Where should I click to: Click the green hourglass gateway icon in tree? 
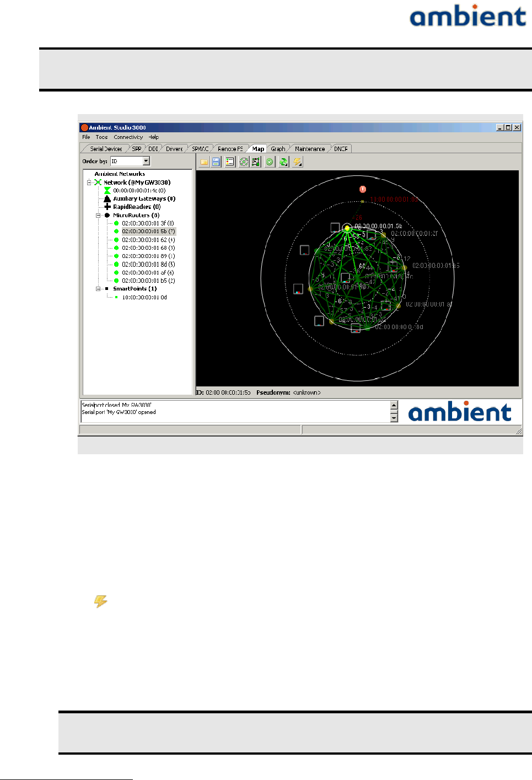click(x=107, y=190)
